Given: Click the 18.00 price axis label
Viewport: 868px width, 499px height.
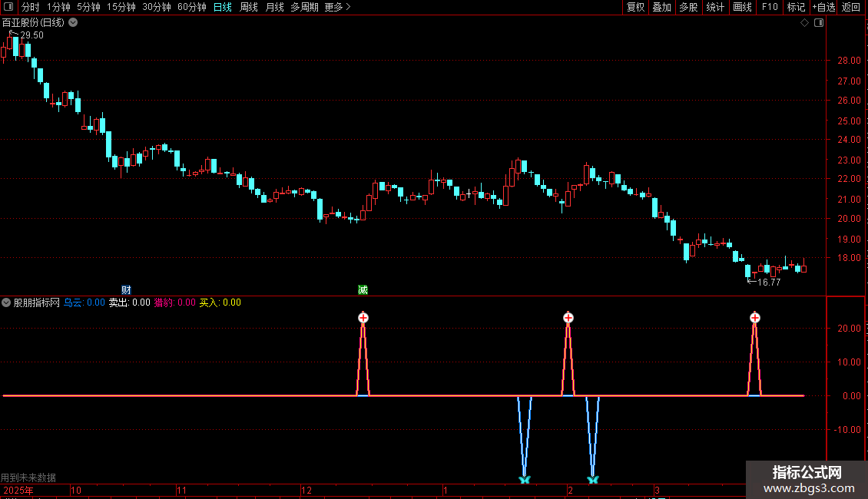Looking at the screenshot, I should 849,258.
